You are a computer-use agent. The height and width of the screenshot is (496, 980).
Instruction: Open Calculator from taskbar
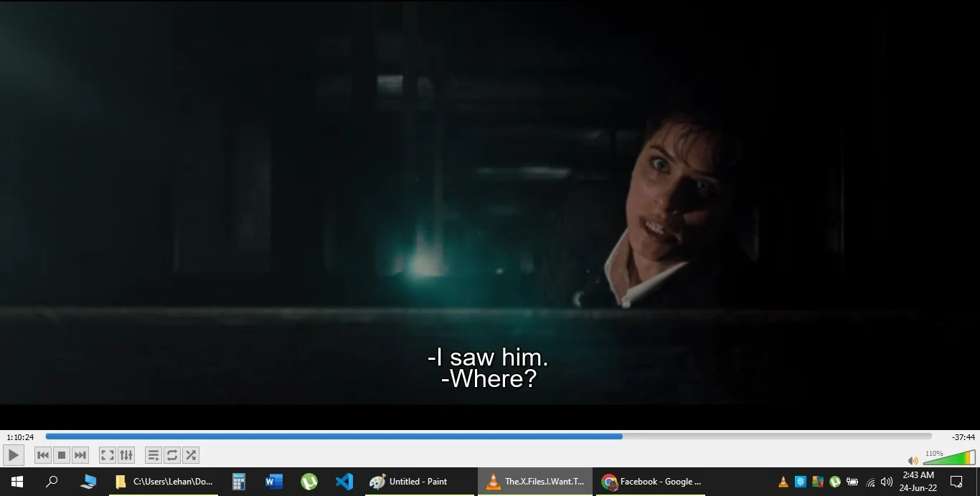pyautogui.click(x=239, y=482)
